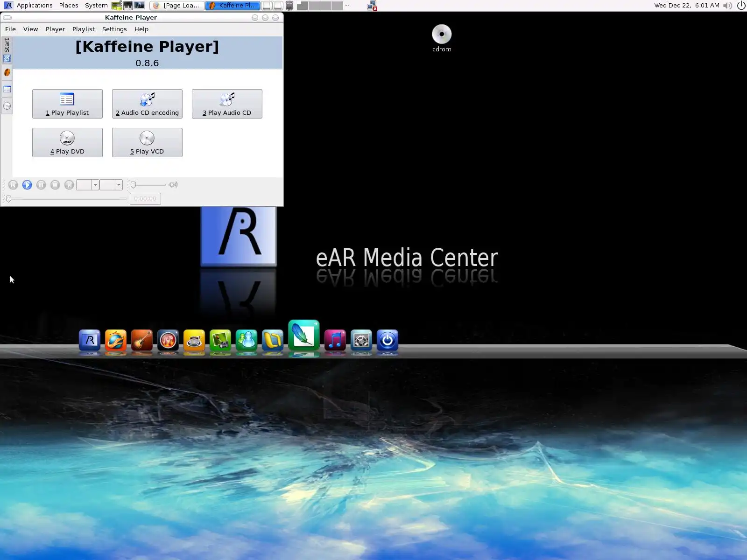
Task: Click the Play DVD button
Action: 67,142
